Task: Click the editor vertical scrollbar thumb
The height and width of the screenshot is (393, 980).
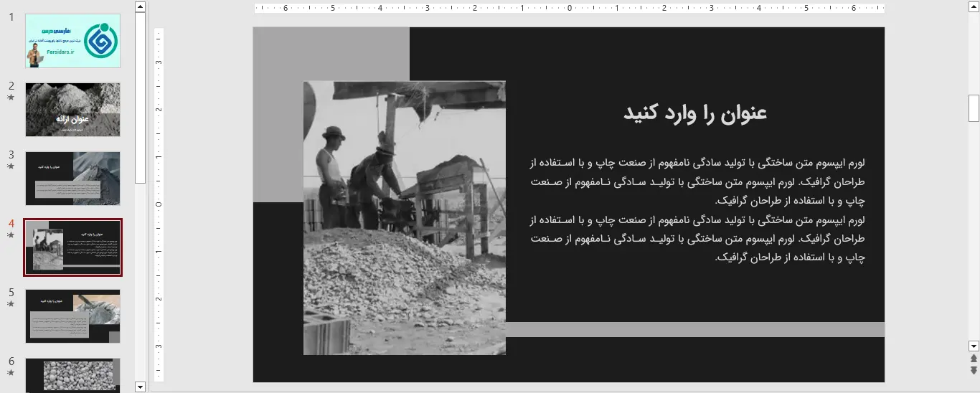Action: click(974, 108)
